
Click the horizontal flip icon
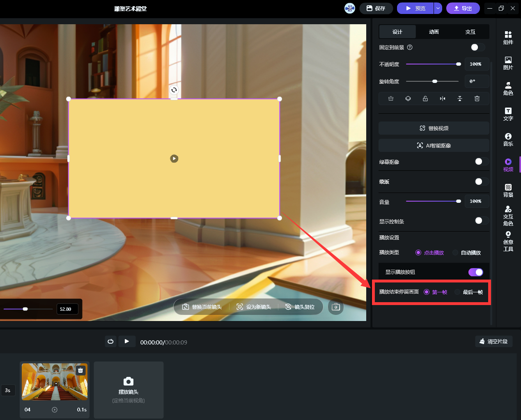442,99
